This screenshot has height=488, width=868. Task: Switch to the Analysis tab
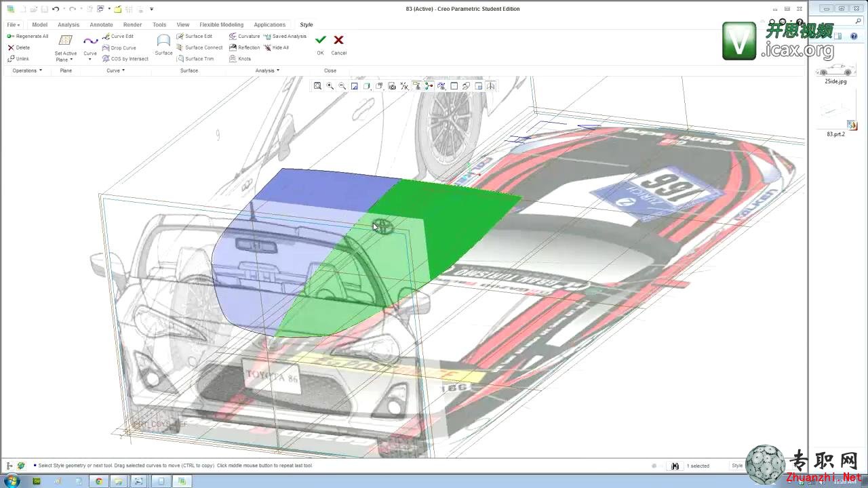coord(68,24)
